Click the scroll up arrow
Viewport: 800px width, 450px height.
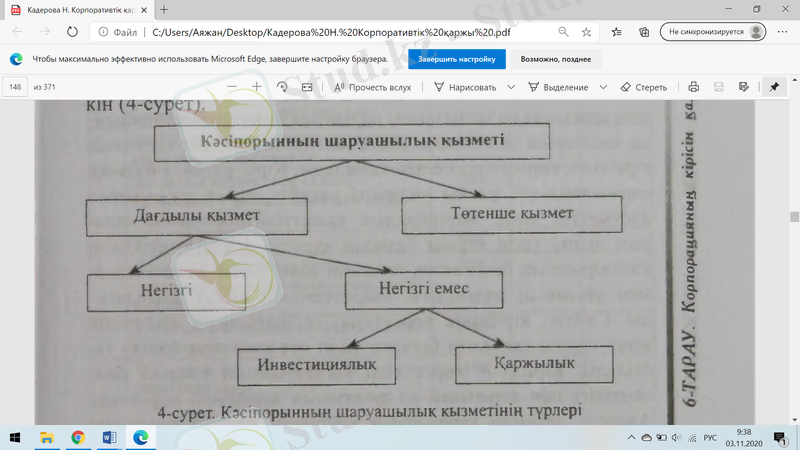point(794,81)
